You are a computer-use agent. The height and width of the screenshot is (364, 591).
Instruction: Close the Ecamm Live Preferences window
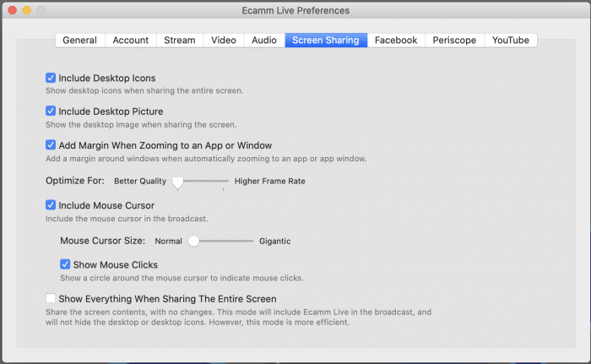tap(12, 10)
